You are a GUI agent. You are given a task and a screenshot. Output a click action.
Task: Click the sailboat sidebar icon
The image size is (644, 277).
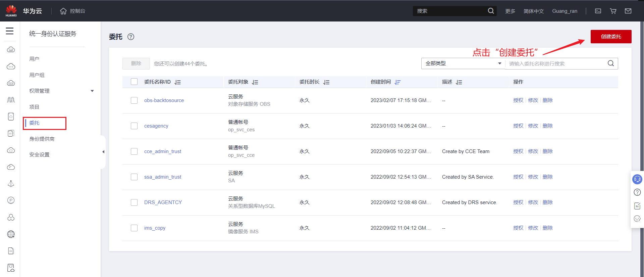pyautogui.click(x=11, y=184)
